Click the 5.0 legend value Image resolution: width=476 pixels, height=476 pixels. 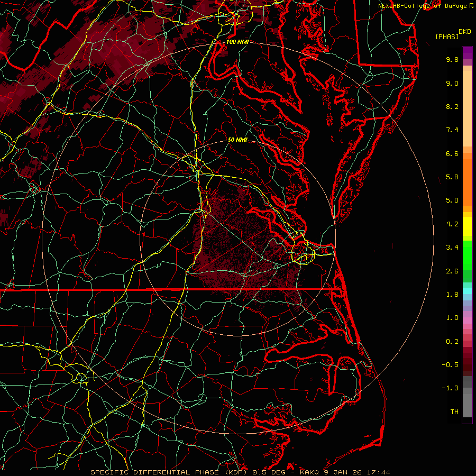point(452,200)
